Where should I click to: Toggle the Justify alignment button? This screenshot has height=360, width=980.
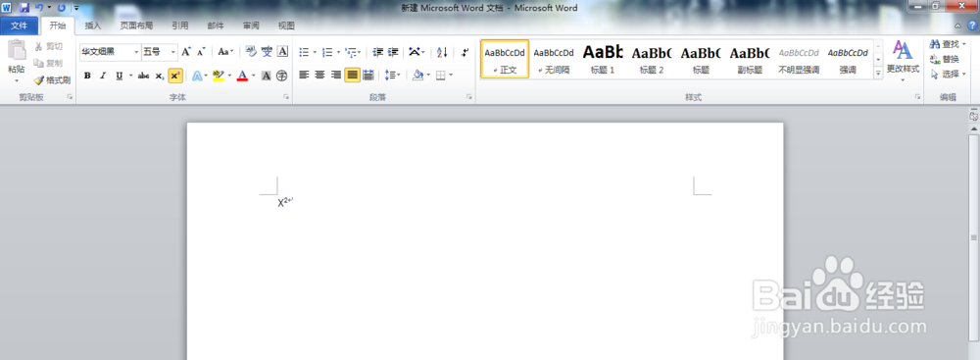point(353,76)
